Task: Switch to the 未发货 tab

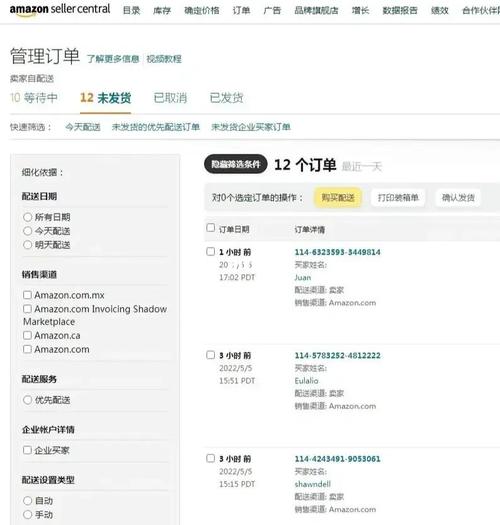Action: pos(105,98)
